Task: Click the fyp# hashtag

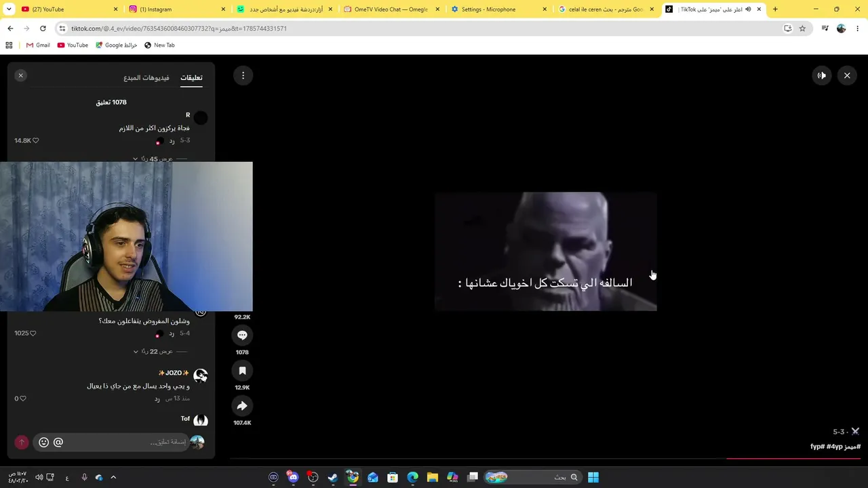Action: (816, 447)
